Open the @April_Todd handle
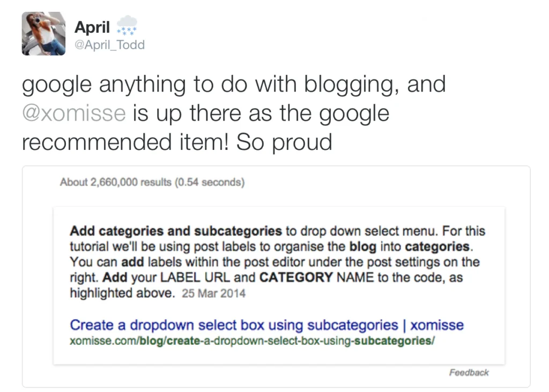This screenshot has width=549, height=392. [109, 45]
